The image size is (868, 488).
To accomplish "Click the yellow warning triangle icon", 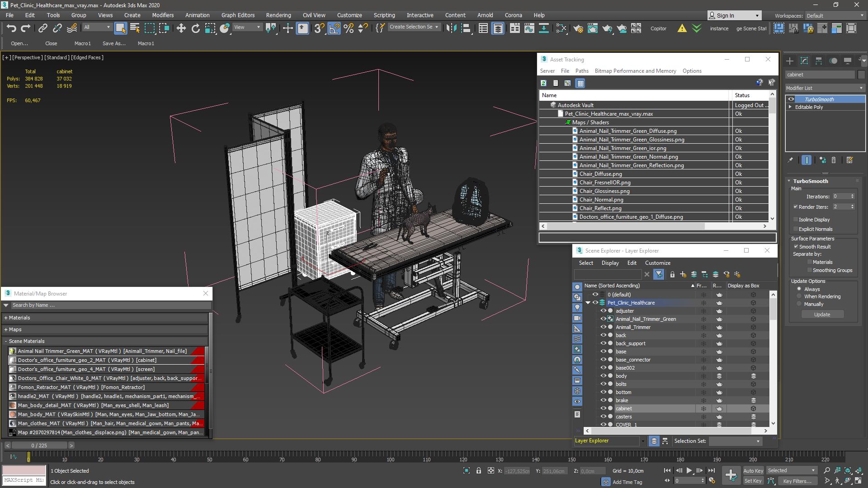I will [682, 28].
